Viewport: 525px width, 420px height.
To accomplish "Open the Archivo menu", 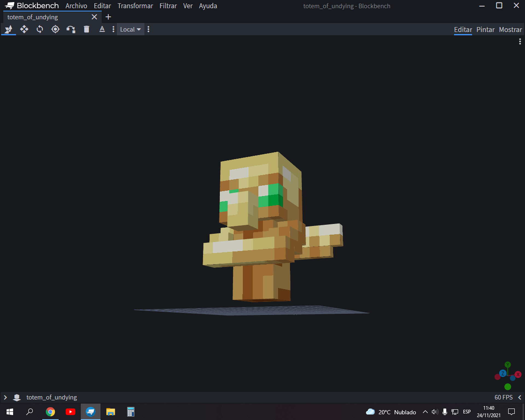I will (x=76, y=6).
